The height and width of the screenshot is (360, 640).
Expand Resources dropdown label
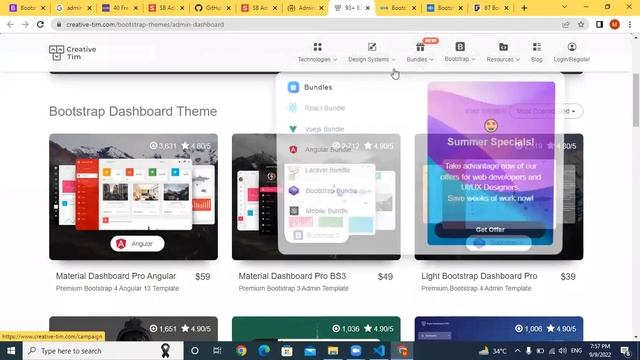pos(503,60)
